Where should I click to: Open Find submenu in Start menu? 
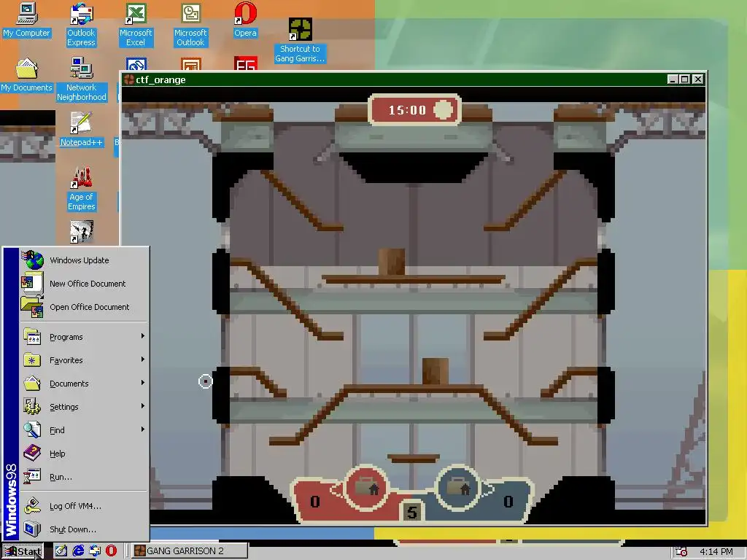point(85,430)
